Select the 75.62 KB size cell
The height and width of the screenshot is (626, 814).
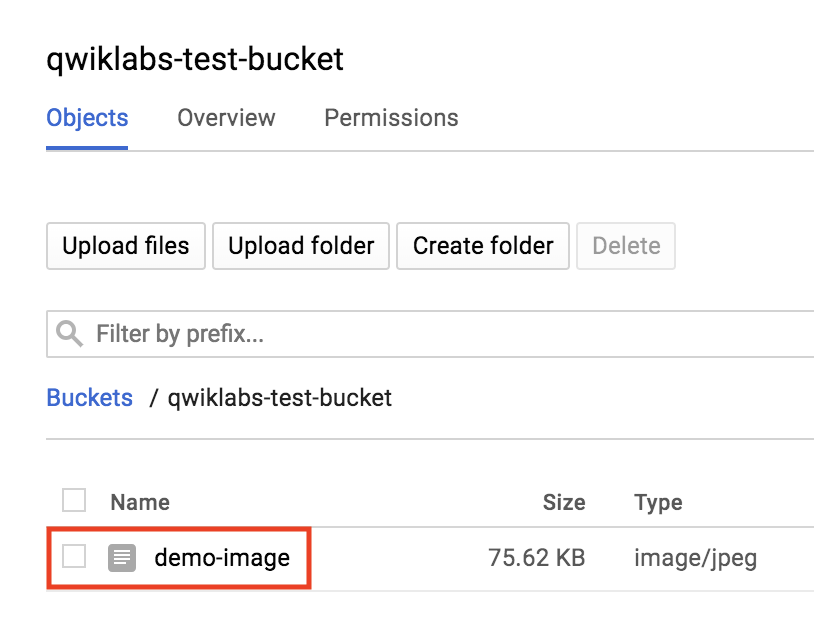536,557
